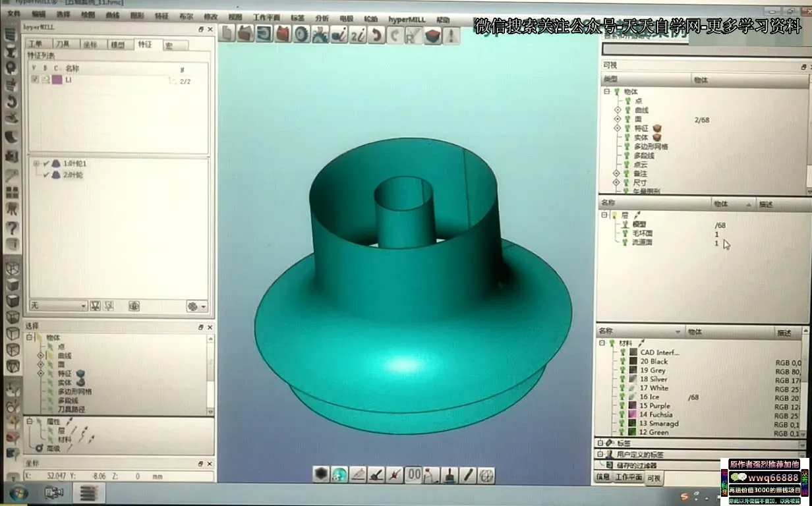
Task: Click the globe icon in bottom viewport toolbar
Action: (x=339, y=474)
